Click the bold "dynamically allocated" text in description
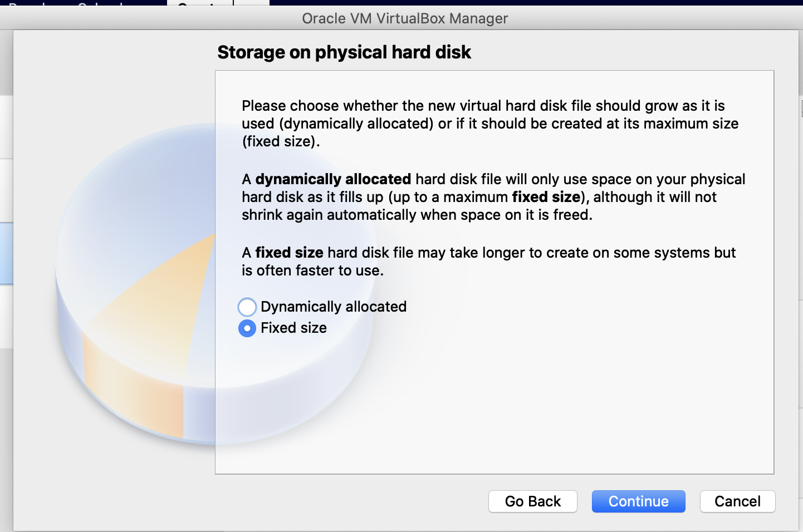This screenshot has width=803, height=532. 333,179
